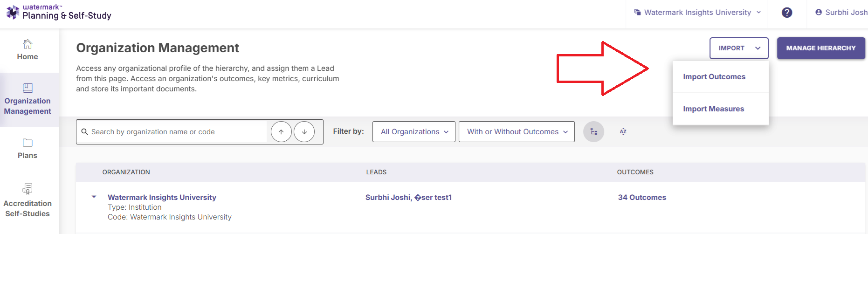
Task: Select Import Measures from the menu
Action: (x=713, y=109)
